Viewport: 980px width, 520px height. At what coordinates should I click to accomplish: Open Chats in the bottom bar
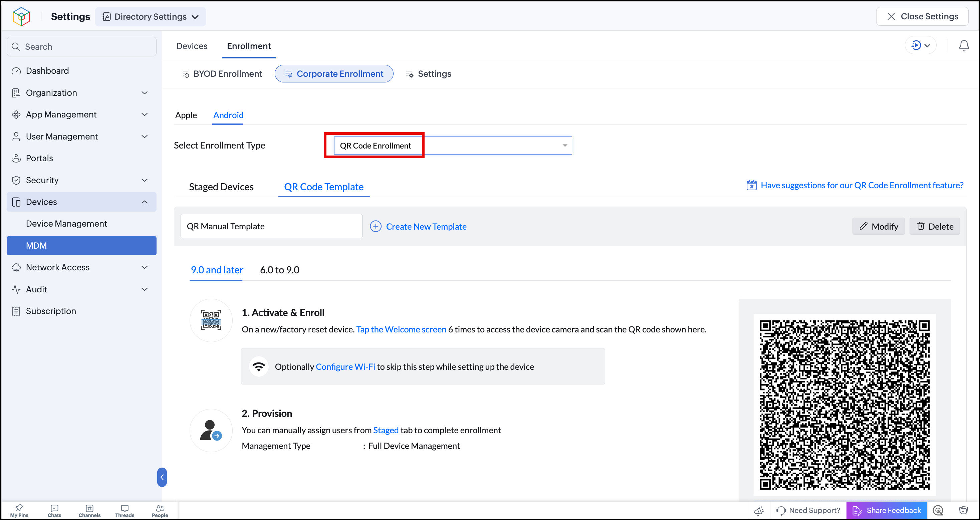coord(54,511)
